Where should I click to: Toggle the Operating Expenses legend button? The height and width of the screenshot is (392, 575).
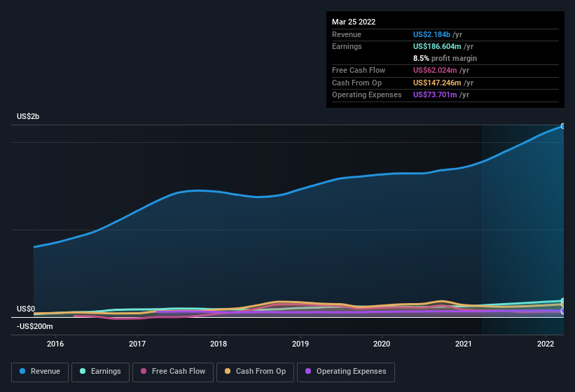[346, 372]
